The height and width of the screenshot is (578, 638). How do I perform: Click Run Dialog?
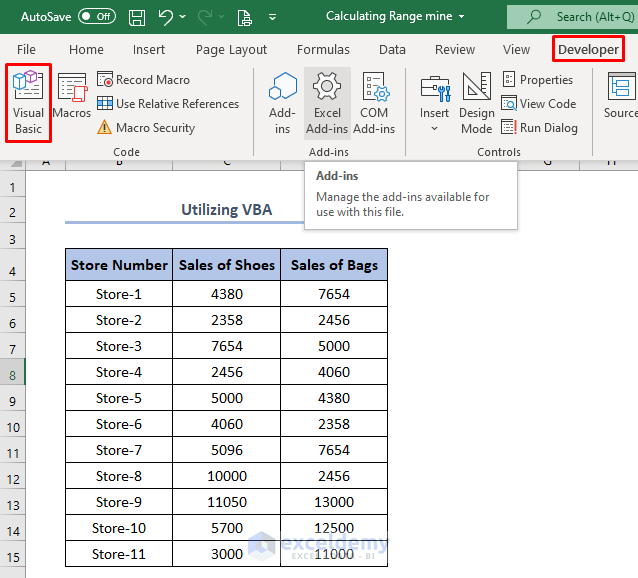point(540,128)
